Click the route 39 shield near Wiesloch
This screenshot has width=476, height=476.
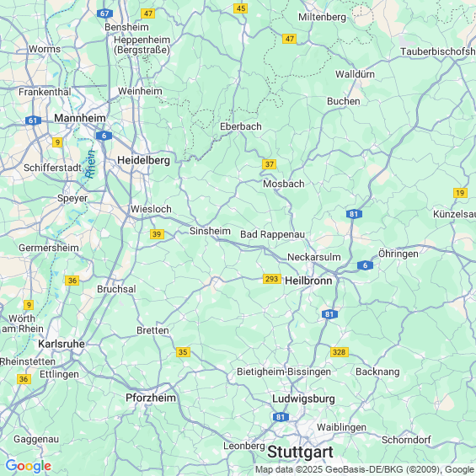(x=157, y=234)
